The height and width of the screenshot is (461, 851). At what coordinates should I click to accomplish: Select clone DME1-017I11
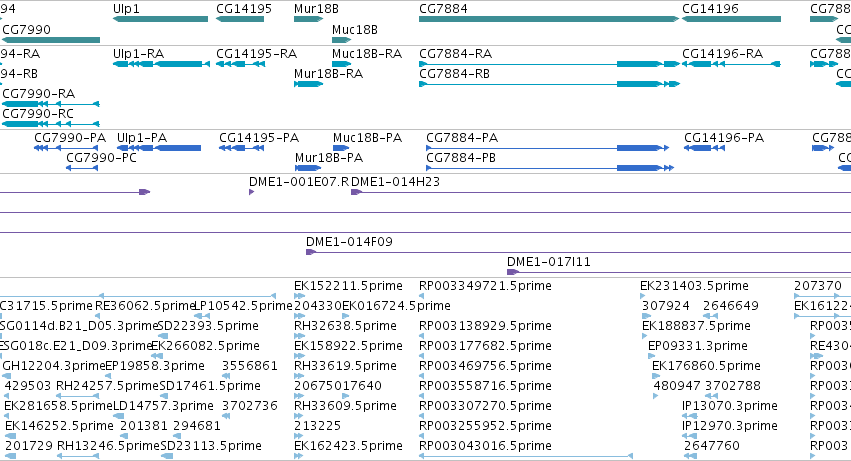tap(549, 262)
